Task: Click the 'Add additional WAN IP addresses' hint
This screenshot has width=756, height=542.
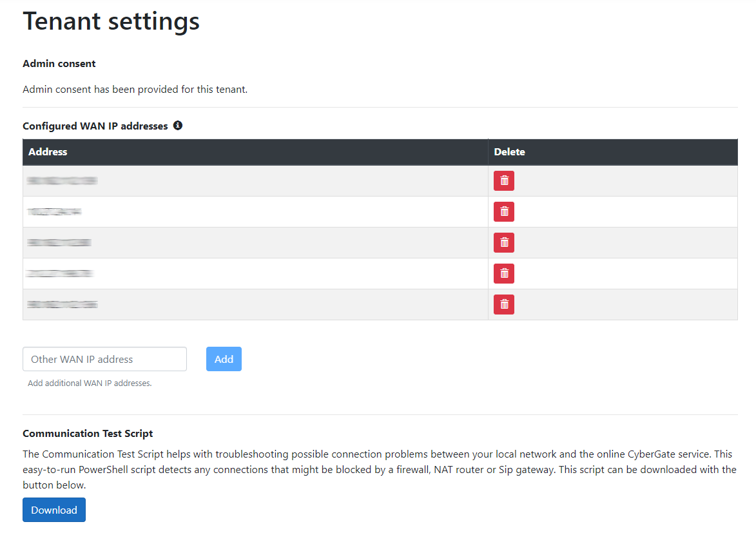Action: click(x=90, y=383)
